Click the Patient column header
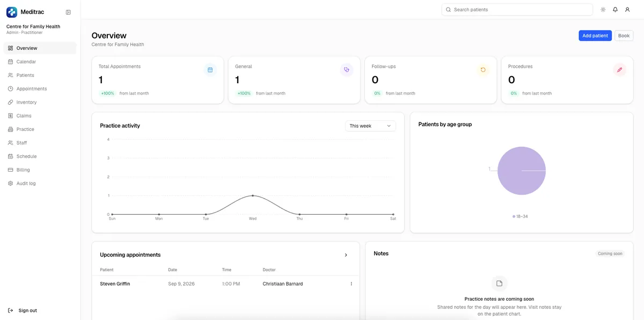The image size is (644, 320). (x=107, y=270)
